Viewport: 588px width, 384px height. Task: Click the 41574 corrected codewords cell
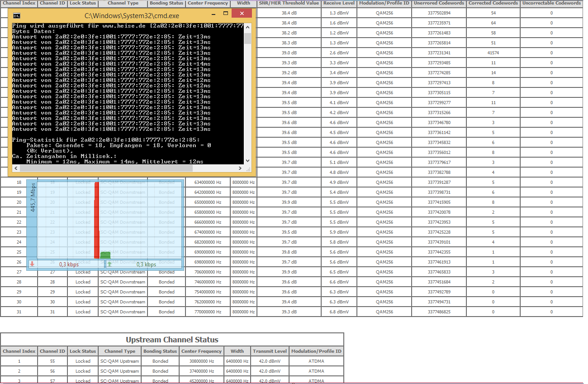pyautogui.click(x=493, y=53)
